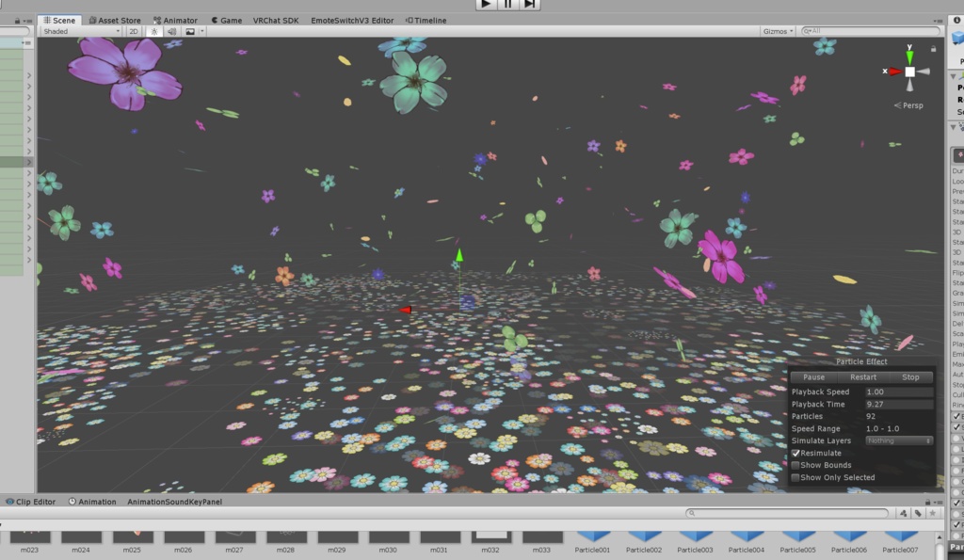Image resolution: width=964 pixels, height=560 pixels.
Task: Select the Particle006 asset
Action: [x=849, y=542]
